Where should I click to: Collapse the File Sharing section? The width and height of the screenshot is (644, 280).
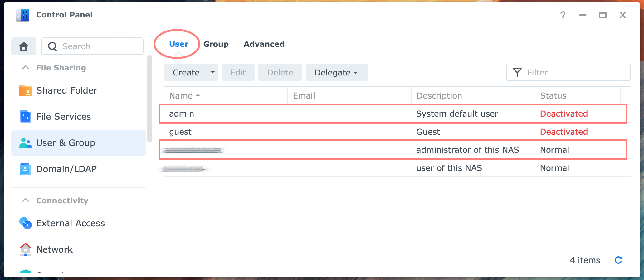26,67
